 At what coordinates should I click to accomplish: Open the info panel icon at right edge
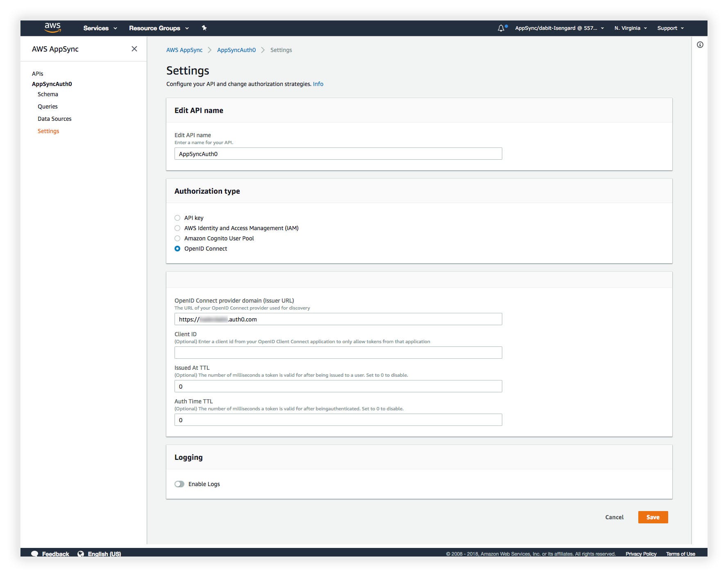click(700, 45)
